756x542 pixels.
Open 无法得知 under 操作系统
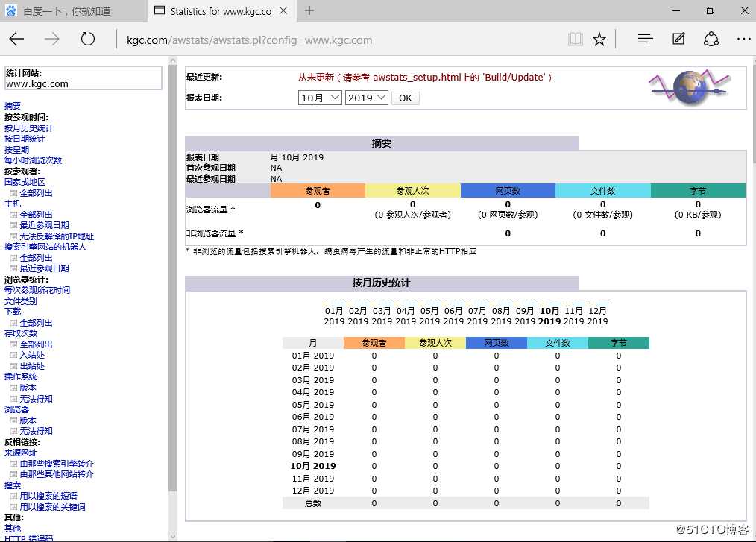coord(37,400)
